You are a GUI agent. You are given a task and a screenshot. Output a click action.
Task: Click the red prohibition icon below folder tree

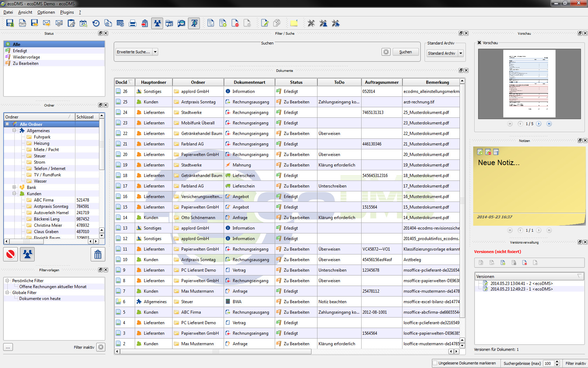click(10, 254)
